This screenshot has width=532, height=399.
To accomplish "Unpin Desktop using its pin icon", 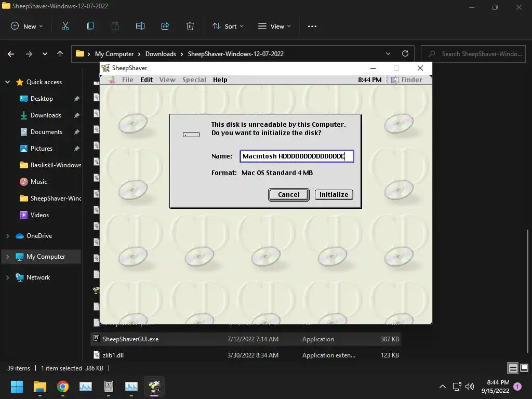I will (77, 99).
